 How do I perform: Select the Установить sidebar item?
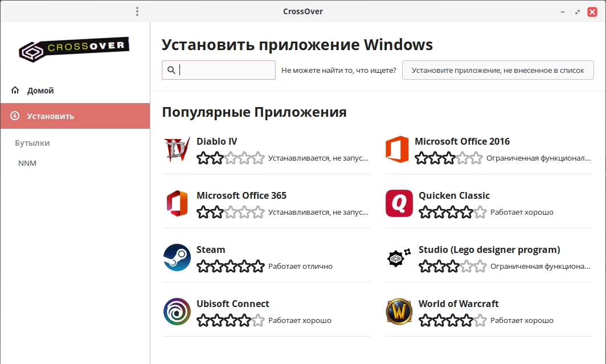[x=51, y=116]
